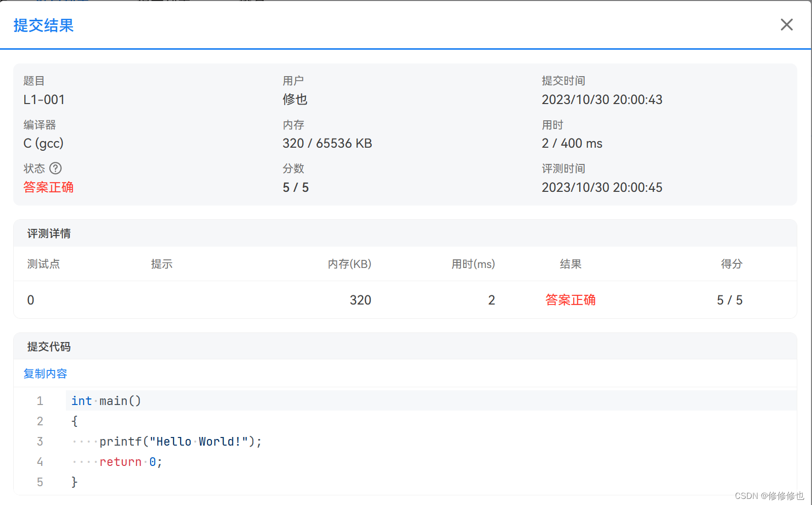The image size is (812, 505).
Task: Click the problem ID L1-001
Action: 44,99
